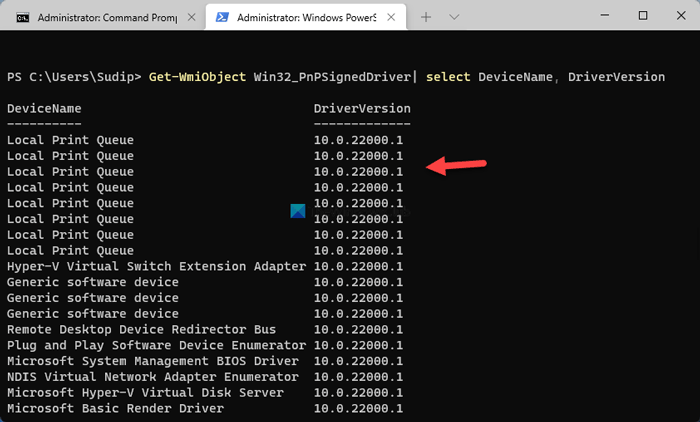Open a new terminal tab

click(426, 17)
